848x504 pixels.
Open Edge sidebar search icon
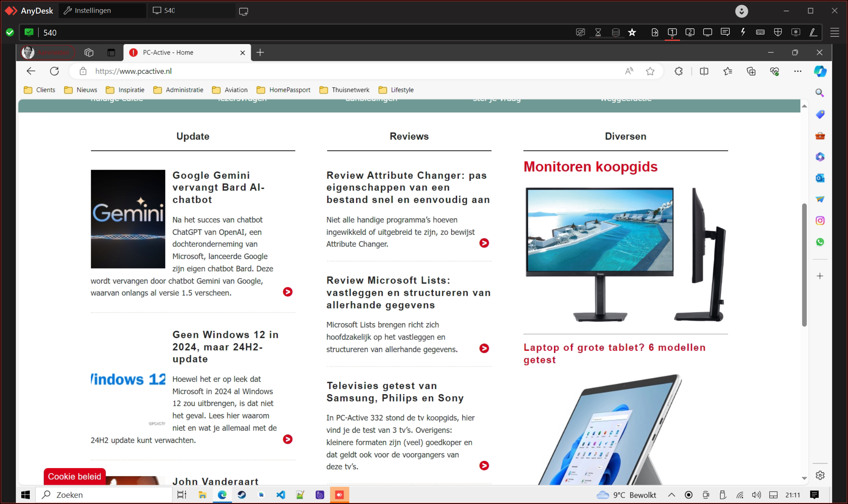pos(820,93)
